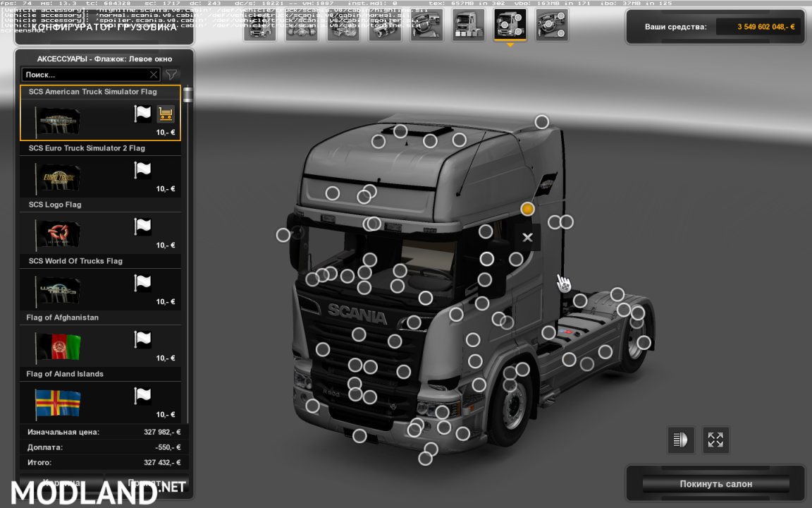
Task: Select the Aland Islands flag thumbnail
Action: 58,404
